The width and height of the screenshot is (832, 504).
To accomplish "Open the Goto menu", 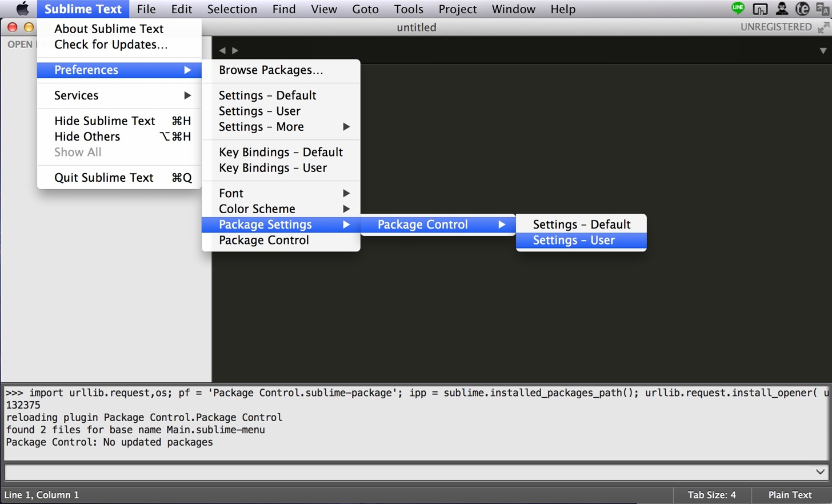I will point(365,9).
